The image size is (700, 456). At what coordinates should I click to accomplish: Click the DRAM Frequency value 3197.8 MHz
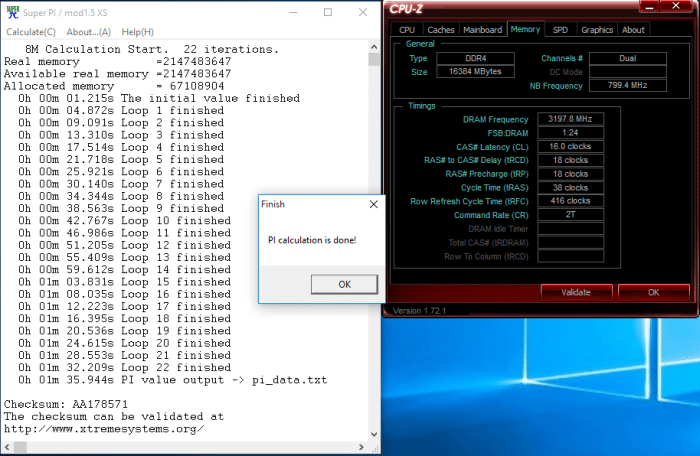(x=571, y=119)
